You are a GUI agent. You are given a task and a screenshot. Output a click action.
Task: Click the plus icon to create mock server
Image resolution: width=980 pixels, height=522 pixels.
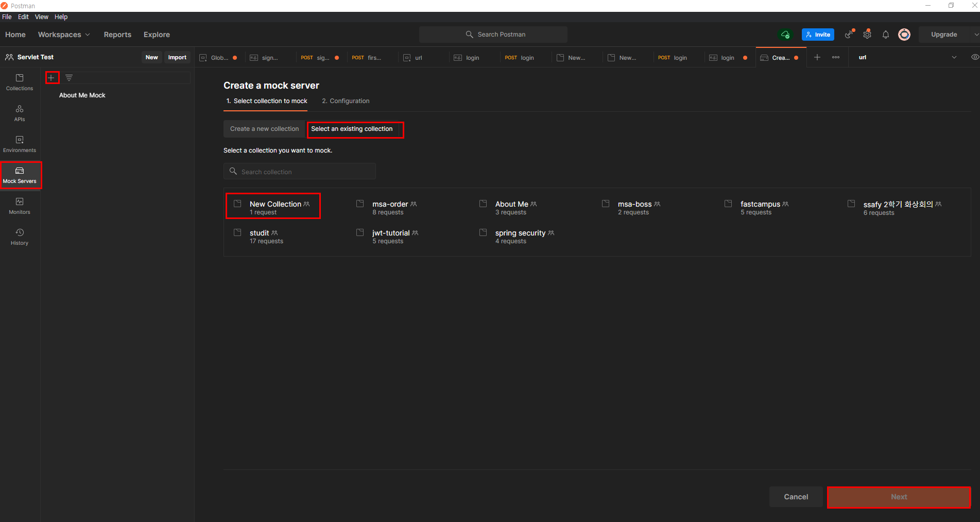coord(51,78)
